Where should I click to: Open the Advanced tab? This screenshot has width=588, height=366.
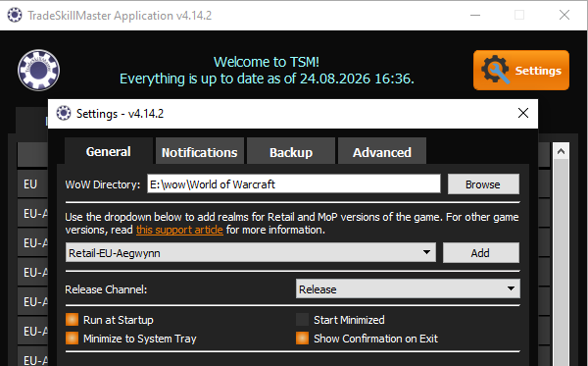pos(382,152)
